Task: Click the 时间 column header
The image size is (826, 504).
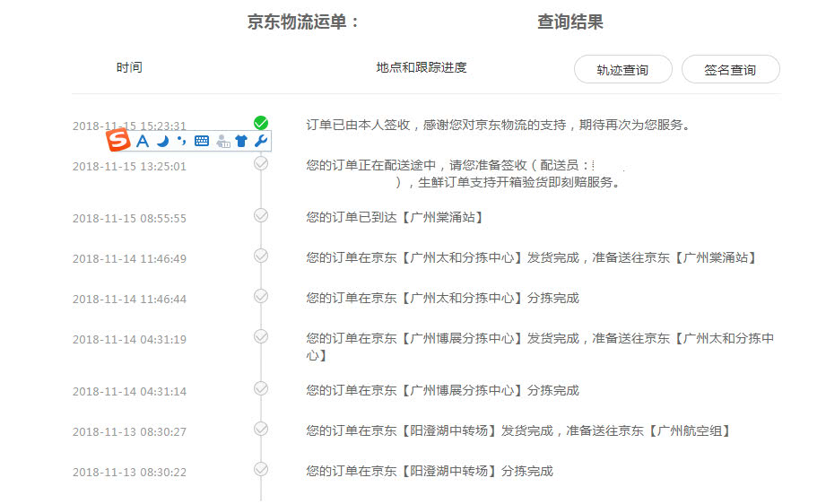Action: pos(129,68)
